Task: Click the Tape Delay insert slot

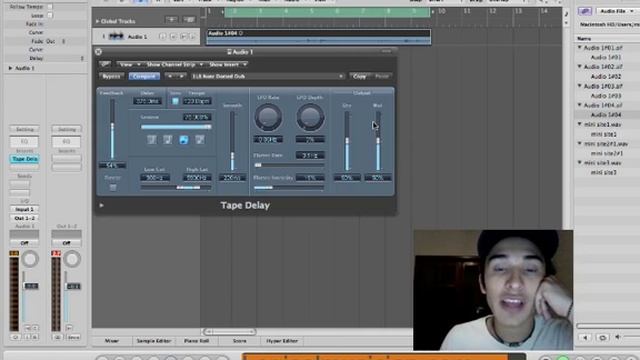Action: coord(24,159)
